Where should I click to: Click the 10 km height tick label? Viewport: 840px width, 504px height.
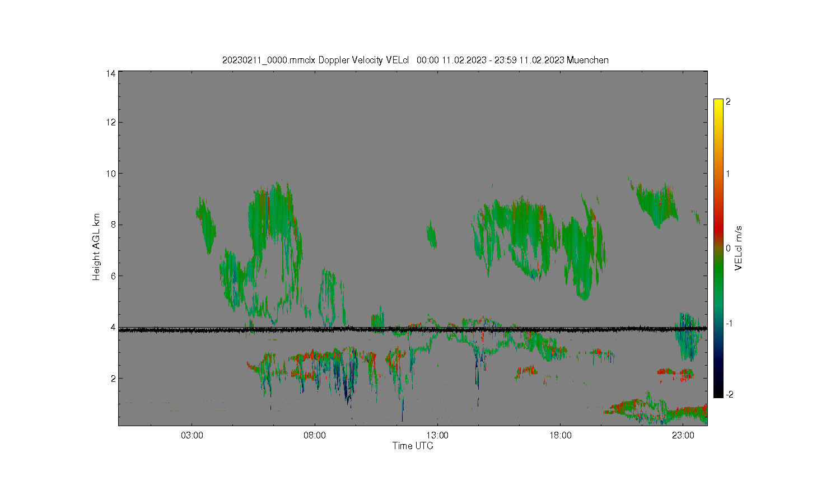111,174
